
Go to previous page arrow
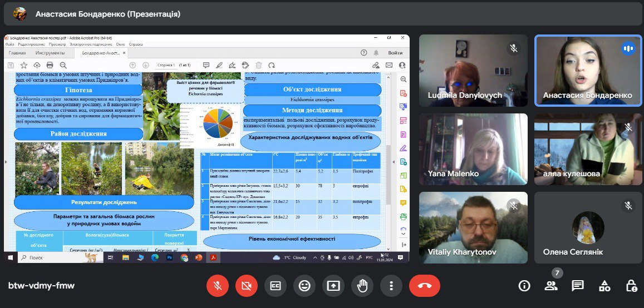pos(132,65)
